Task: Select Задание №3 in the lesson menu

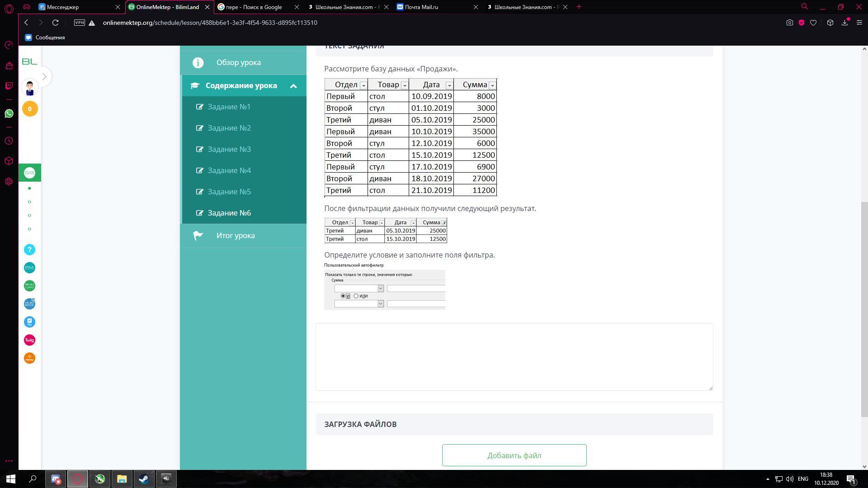Action: point(229,149)
